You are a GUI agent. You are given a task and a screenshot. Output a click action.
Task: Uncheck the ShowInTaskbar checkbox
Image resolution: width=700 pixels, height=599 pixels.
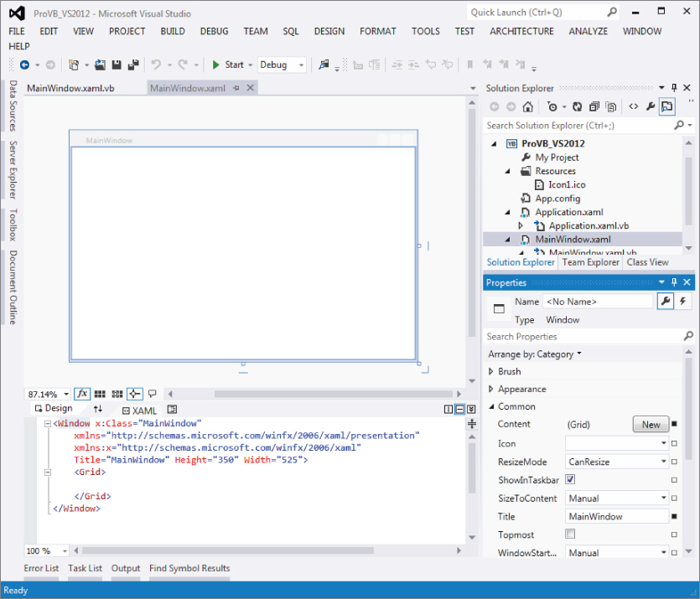[x=571, y=480]
